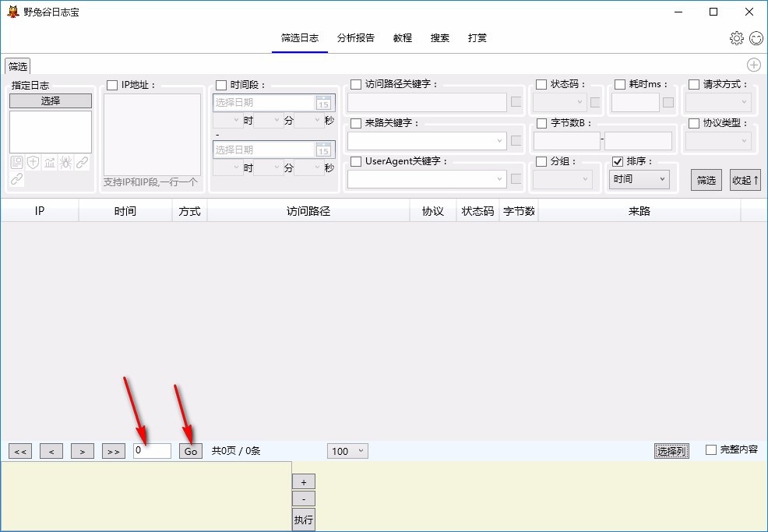
Task: Collapse filters with 收起 button
Action: (745, 180)
